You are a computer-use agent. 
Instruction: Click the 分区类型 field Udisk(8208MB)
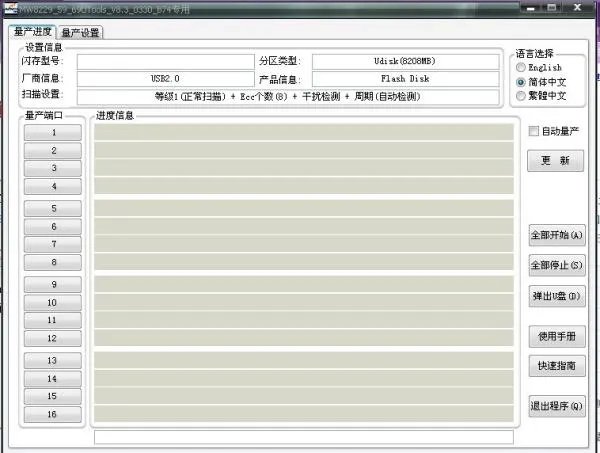(405, 61)
